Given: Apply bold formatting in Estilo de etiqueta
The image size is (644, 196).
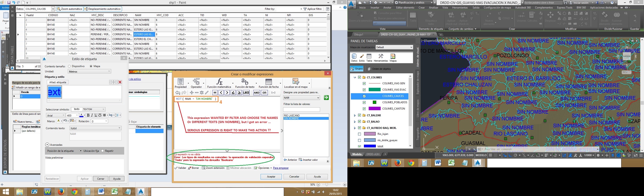Looking at the screenshot, I should (x=88, y=115).
